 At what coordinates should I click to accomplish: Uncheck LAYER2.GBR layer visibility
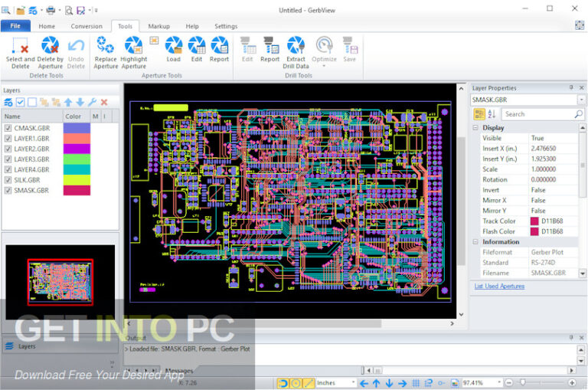point(8,149)
